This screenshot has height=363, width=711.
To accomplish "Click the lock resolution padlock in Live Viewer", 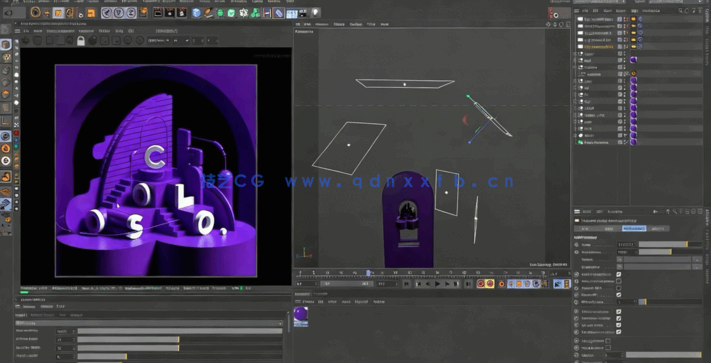I will click(81, 41).
